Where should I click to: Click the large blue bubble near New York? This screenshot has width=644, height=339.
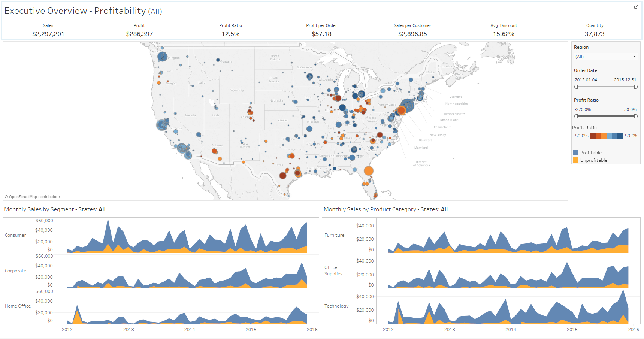[x=408, y=106]
